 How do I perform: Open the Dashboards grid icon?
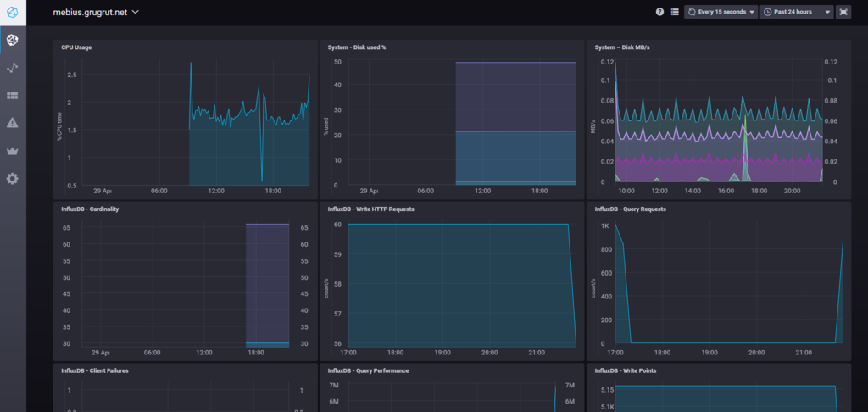coord(12,95)
